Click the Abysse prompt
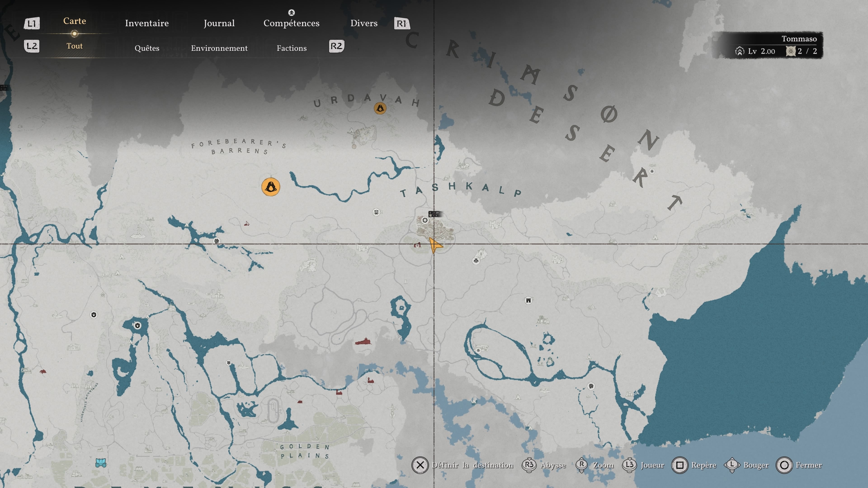 pyautogui.click(x=544, y=465)
